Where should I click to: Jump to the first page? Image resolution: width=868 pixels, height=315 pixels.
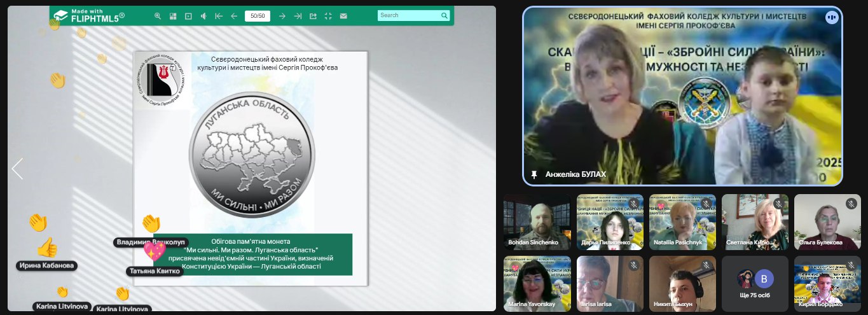click(x=219, y=16)
